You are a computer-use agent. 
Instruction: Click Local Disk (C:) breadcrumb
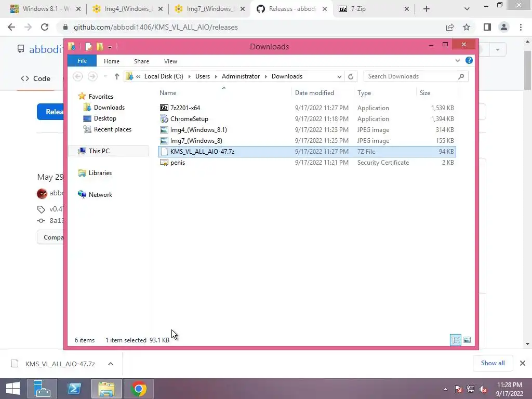[164, 76]
